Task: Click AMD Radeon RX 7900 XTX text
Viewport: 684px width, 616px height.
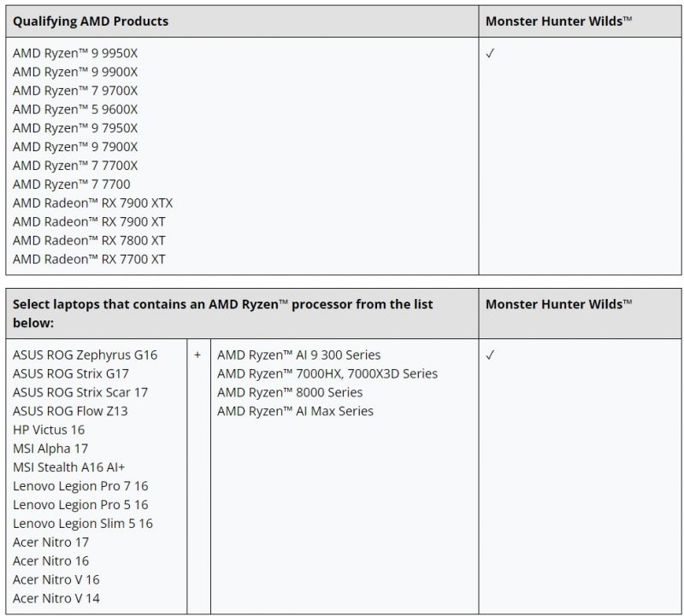Action: (93, 203)
